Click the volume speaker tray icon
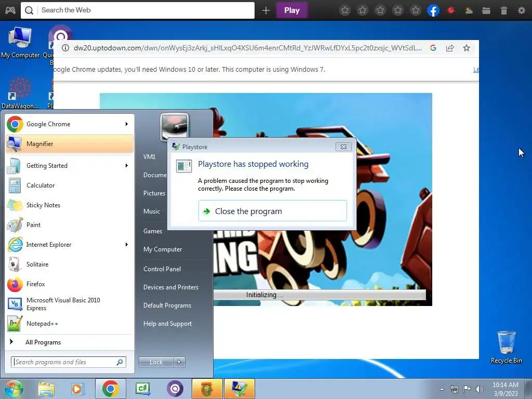Screen dimensions: 532x399 coord(480,389)
